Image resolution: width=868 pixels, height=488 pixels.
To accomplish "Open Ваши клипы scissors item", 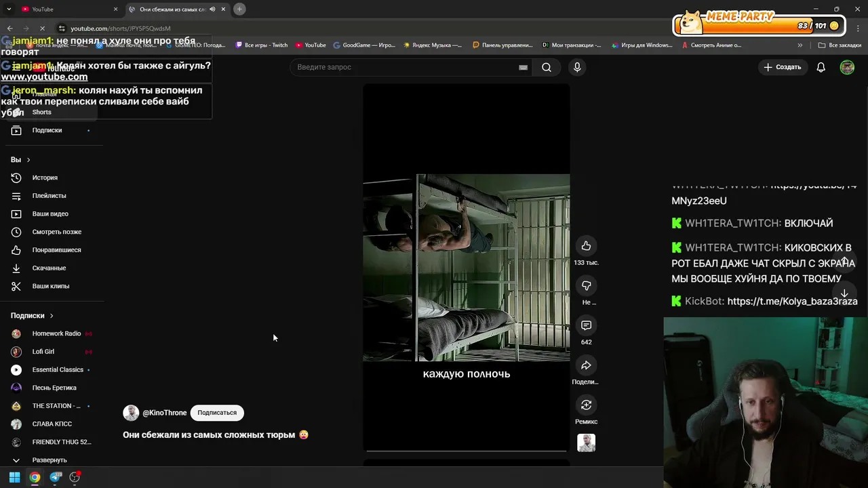I will (52, 286).
